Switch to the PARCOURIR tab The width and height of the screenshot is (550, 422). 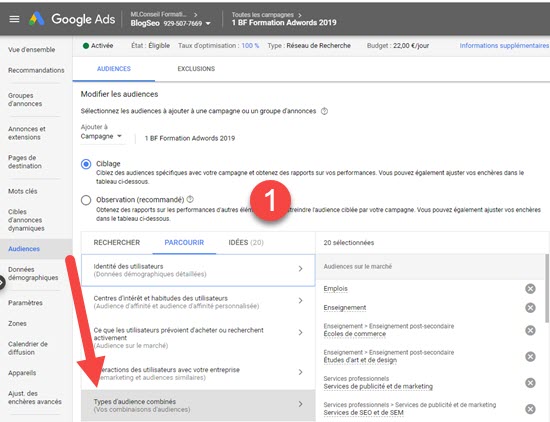pos(184,242)
